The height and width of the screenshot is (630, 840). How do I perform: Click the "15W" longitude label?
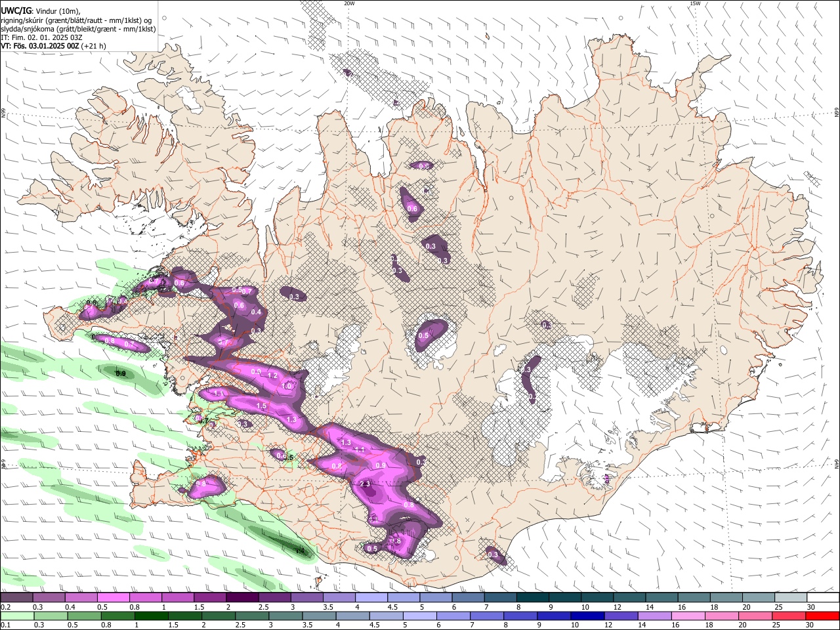[694, 3]
